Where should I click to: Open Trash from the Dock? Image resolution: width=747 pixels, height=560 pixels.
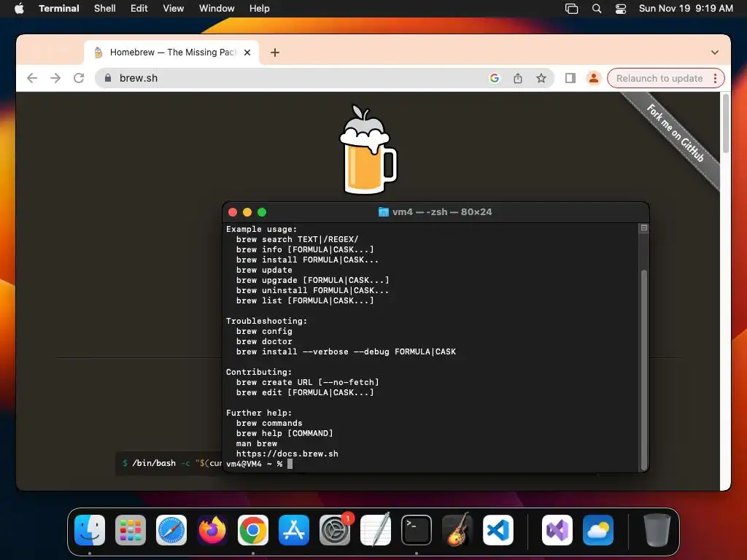pos(657,530)
